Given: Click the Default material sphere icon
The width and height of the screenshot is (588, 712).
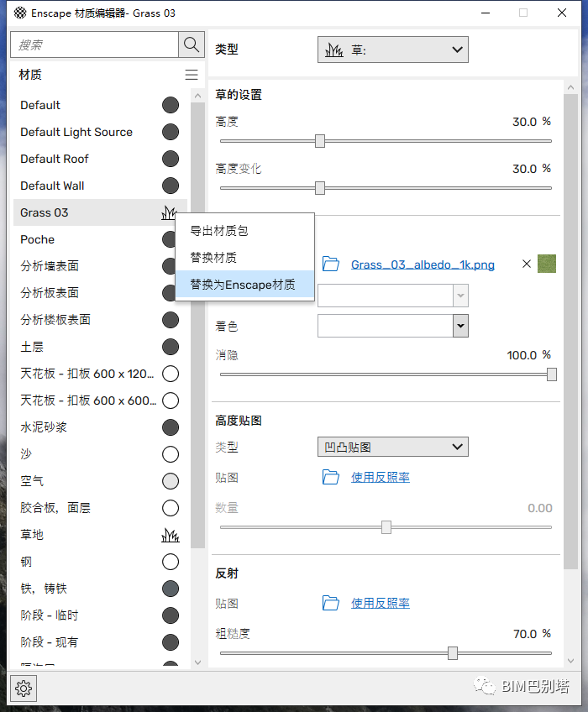Looking at the screenshot, I should coord(171,105).
